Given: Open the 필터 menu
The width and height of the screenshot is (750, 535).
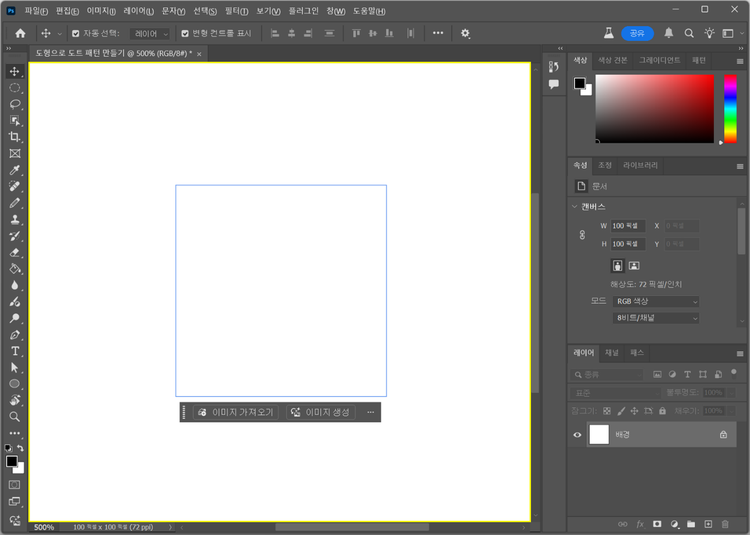Looking at the screenshot, I should (237, 9).
